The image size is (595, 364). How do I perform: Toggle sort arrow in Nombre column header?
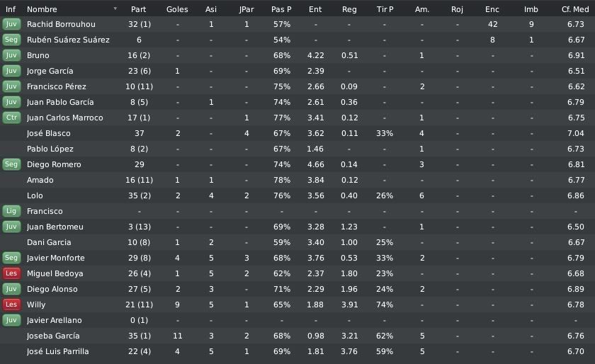[x=115, y=8]
